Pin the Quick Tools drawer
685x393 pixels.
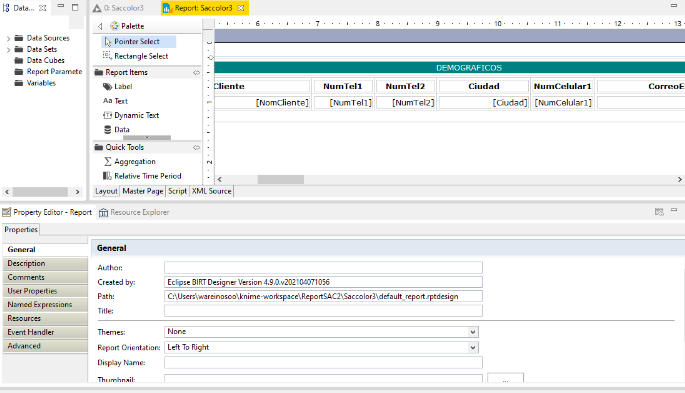pyautogui.click(x=196, y=148)
